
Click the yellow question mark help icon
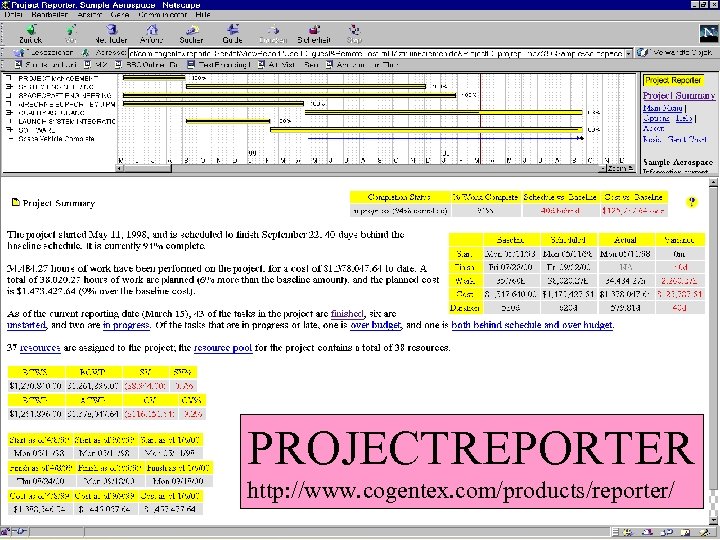692,202
